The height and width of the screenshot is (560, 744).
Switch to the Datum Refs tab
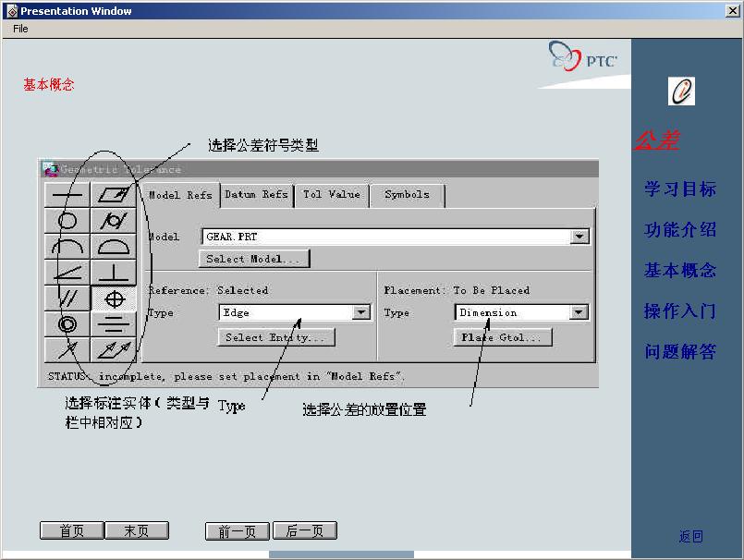tap(257, 195)
